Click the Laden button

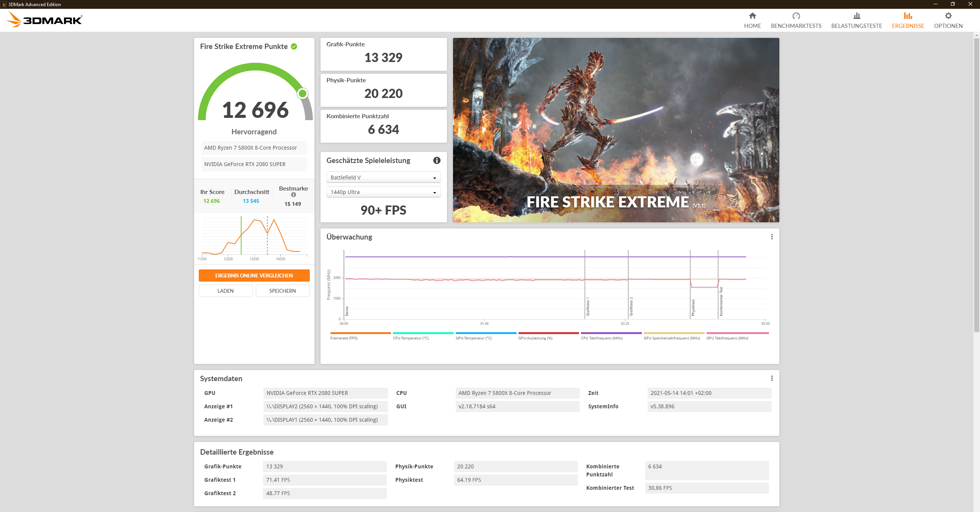coord(225,291)
